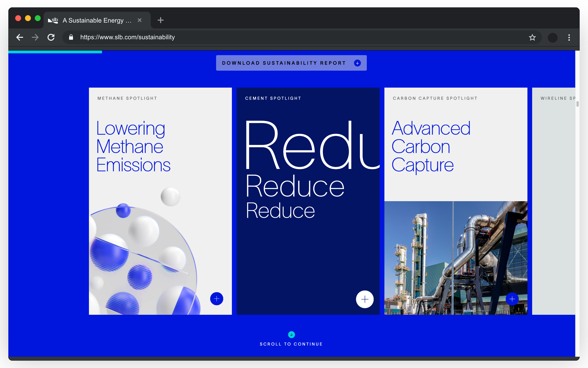Viewport: 588px width, 368px height.
Task: Click the browser back arrow
Action: pyautogui.click(x=20, y=37)
